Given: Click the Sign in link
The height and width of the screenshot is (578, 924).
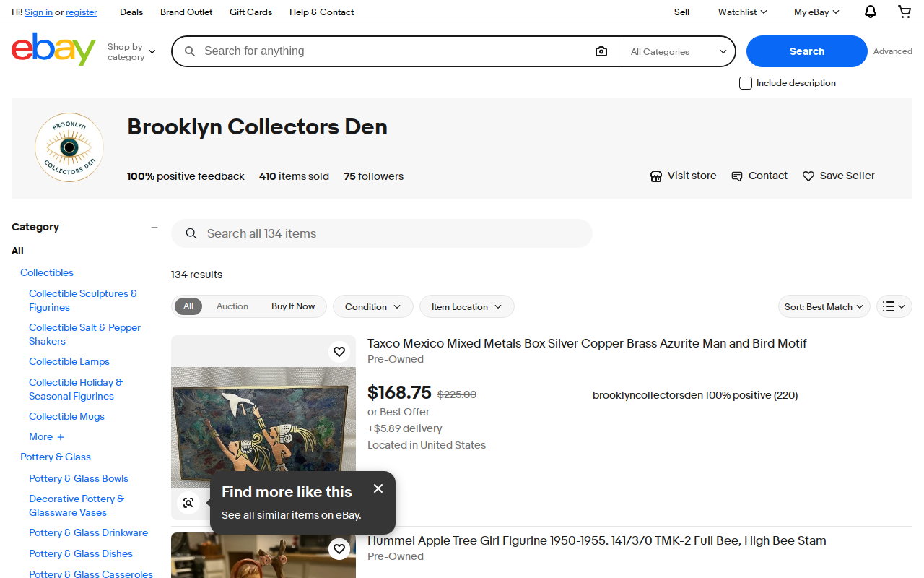Looking at the screenshot, I should 38,12.
